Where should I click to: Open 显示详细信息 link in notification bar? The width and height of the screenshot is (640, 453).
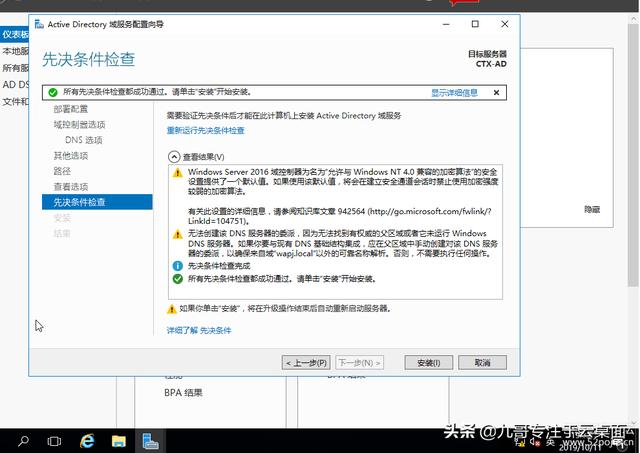(454, 93)
